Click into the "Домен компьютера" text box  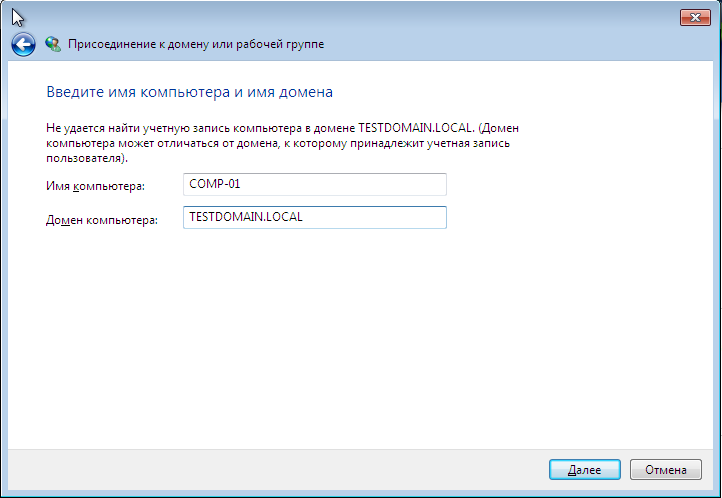315,217
